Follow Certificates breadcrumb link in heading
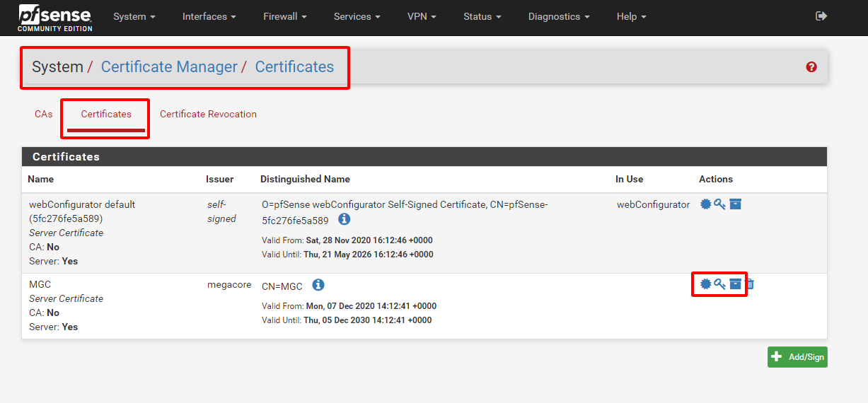868x403 pixels. click(x=294, y=67)
